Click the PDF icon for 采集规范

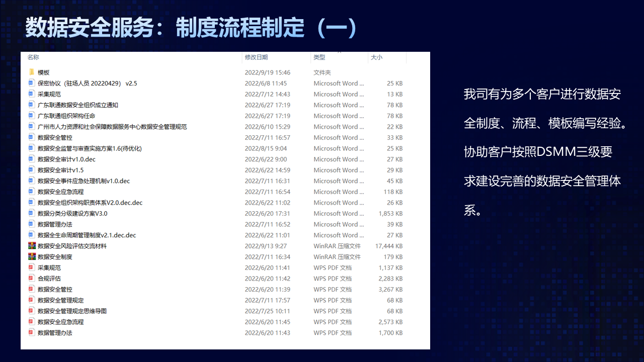[x=31, y=268]
